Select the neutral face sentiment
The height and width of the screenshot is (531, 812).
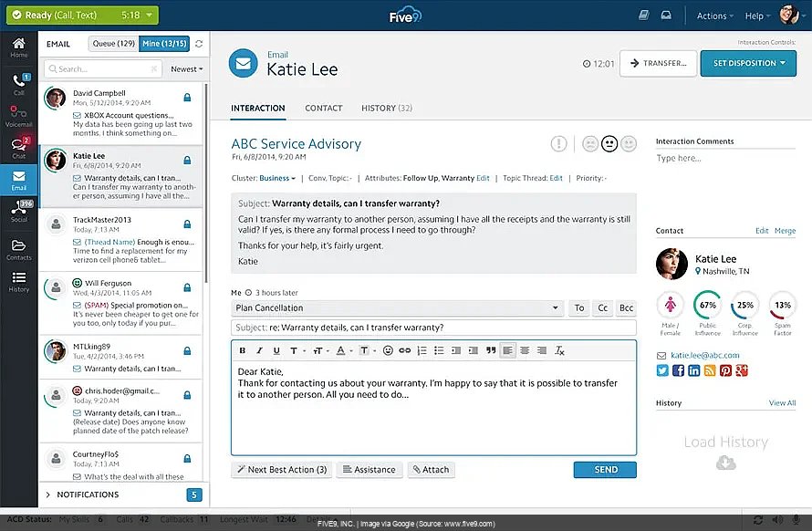pos(609,143)
